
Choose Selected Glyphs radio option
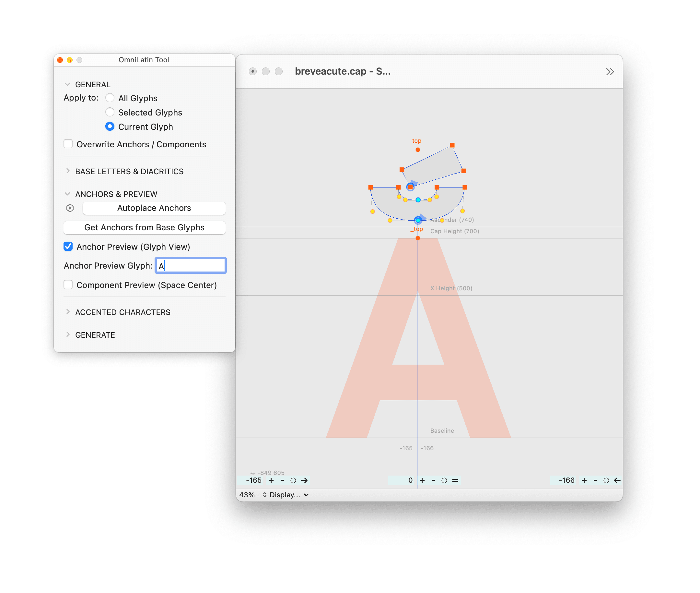[110, 112]
